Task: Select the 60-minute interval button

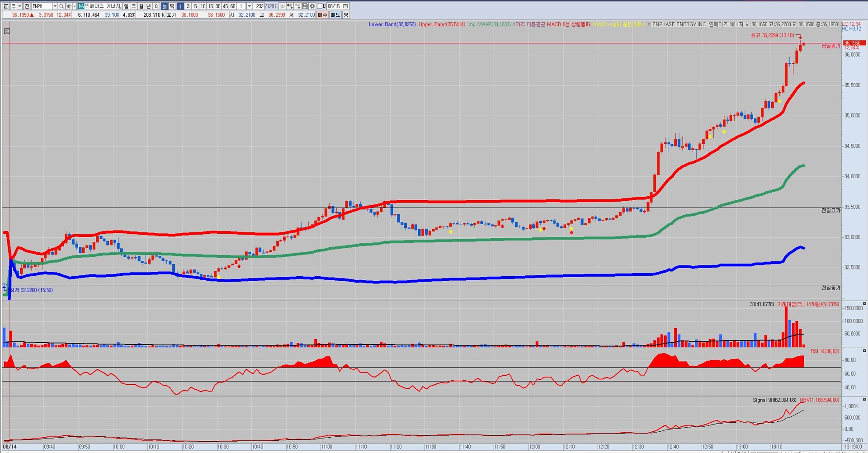Action: (233, 6)
